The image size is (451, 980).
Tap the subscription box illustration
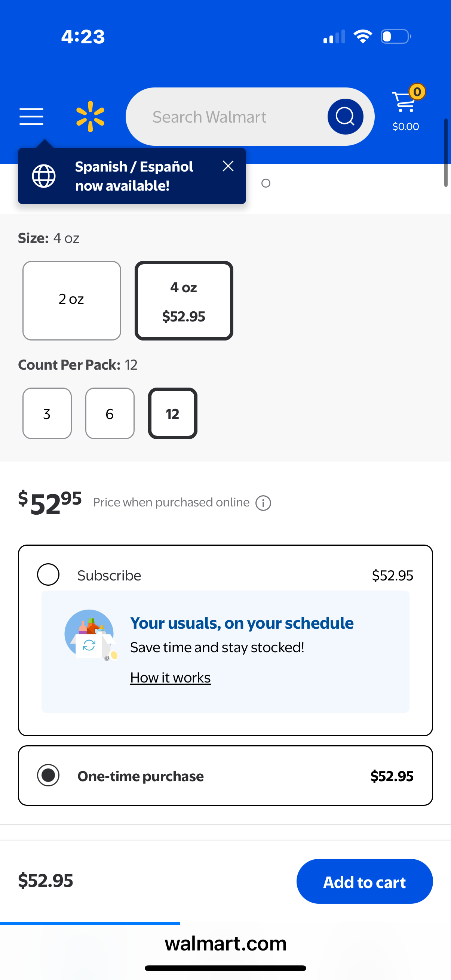90,635
